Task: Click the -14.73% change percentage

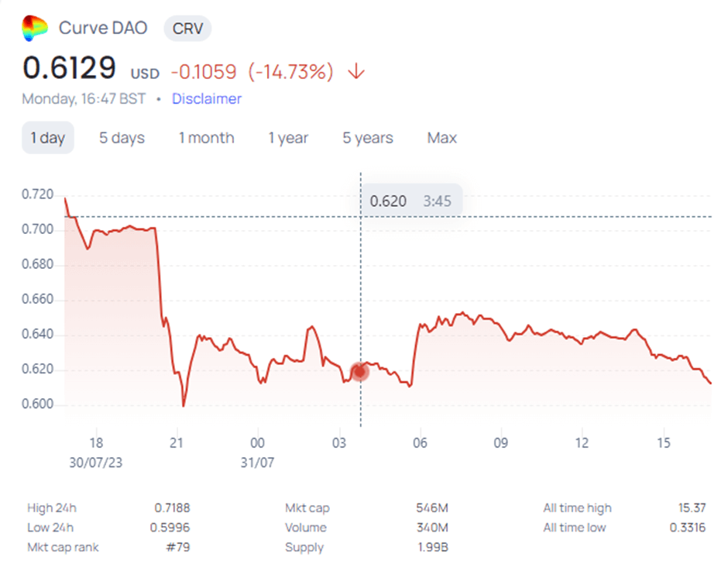Action: (x=291, y=72)
